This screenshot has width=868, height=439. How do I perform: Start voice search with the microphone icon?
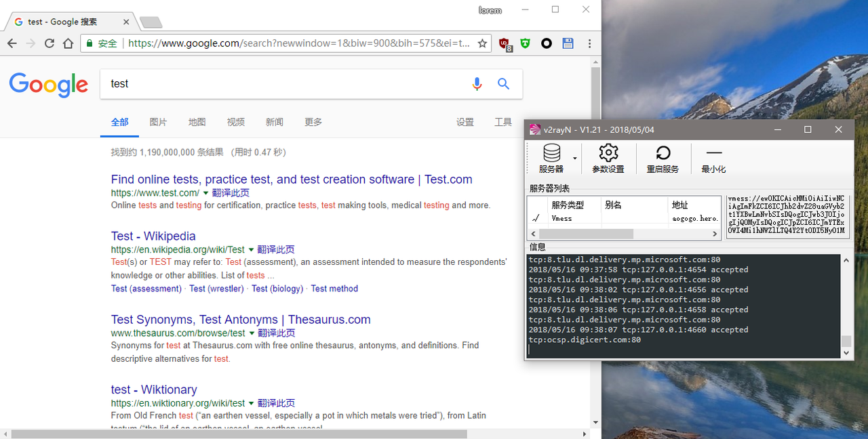click(x=477, y=83)
